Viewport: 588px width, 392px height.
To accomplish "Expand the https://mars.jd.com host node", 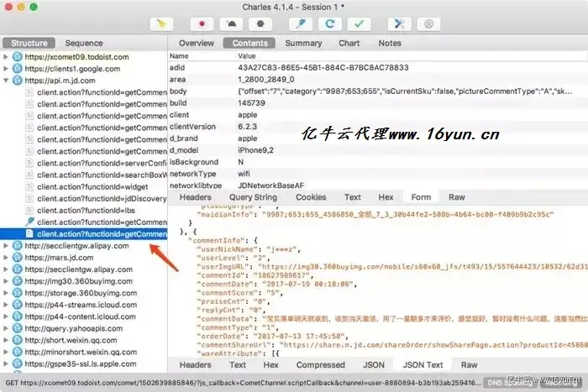I will (6, 258).
